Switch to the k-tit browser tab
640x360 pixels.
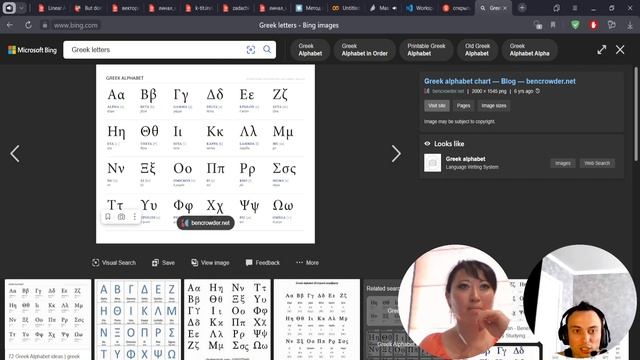199,8
